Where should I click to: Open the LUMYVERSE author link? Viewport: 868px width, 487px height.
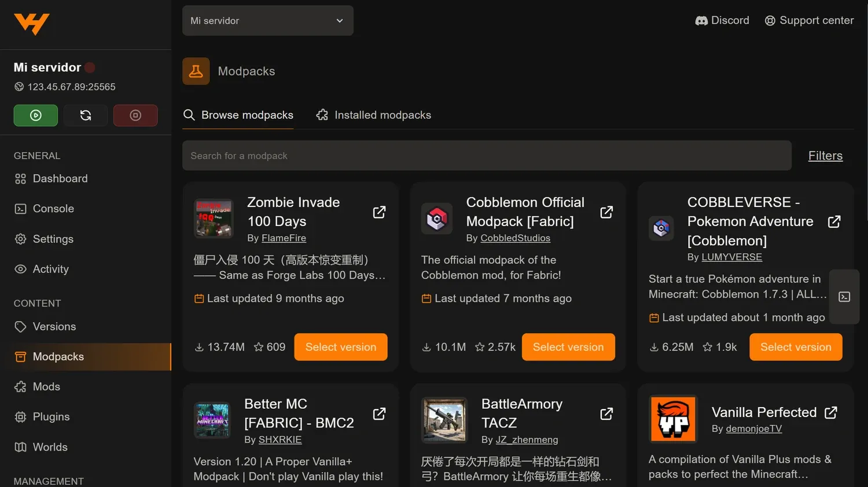[x=731, y=257]
